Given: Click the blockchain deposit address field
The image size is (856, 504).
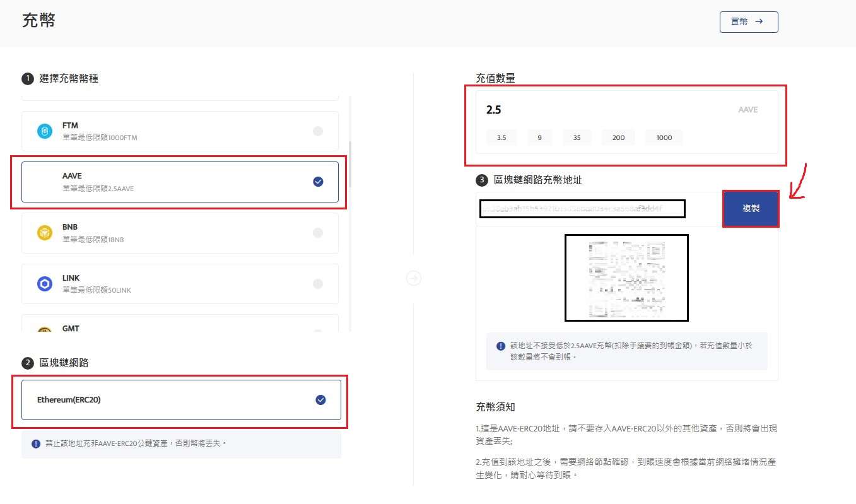Looking at the screenshot, I should pos(582,208).
